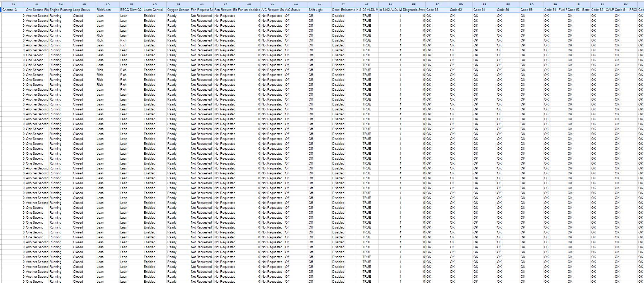Click the Oxygen Sensor header cell
This screenshot has height=283, width=644.
pyautogui.click(x=178, y=10)
